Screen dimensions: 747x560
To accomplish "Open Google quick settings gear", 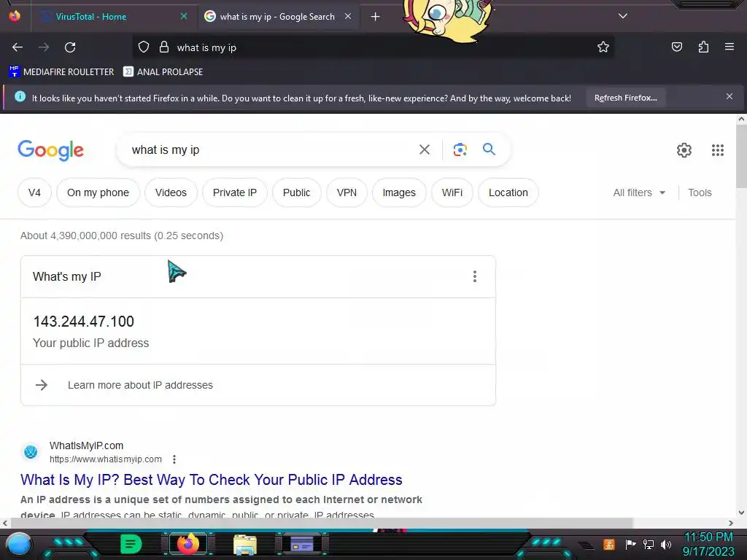I will point(684,150).
